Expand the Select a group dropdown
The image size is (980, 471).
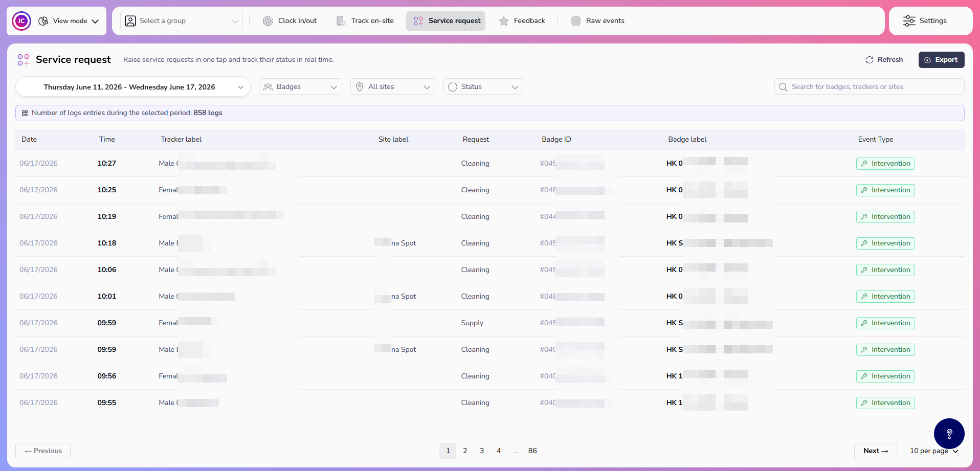182,21
